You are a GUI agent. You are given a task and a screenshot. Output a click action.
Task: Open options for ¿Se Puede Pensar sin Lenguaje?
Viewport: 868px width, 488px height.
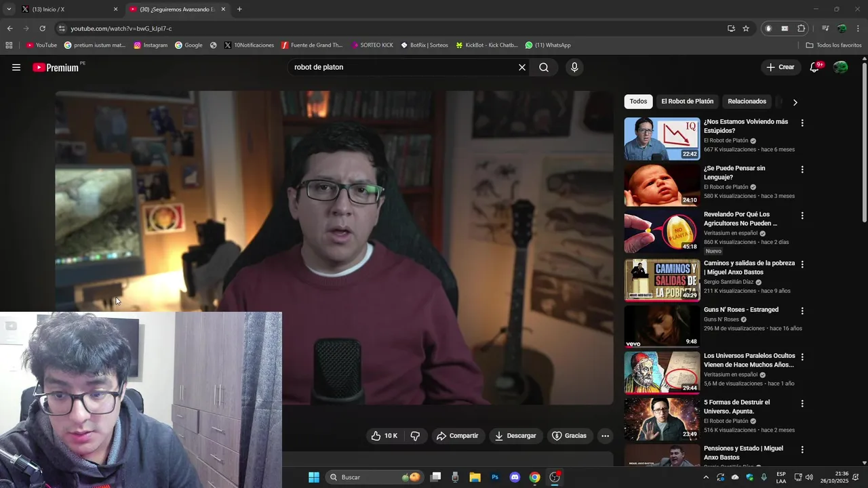802,169
